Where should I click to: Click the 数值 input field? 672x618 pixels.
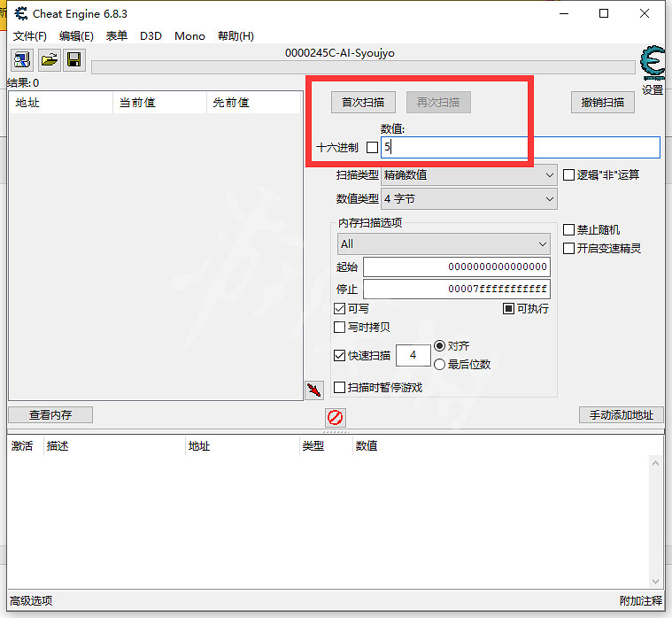521,148
